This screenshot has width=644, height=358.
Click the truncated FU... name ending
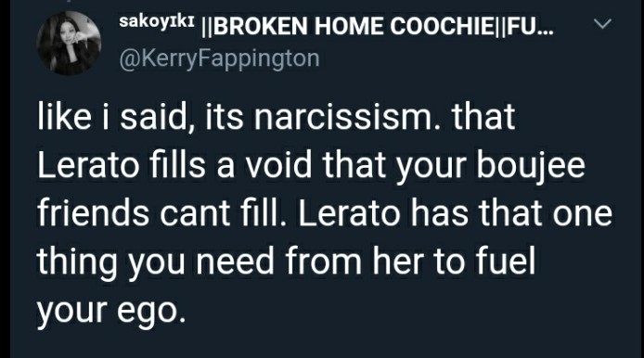click(x=531, y=26)
